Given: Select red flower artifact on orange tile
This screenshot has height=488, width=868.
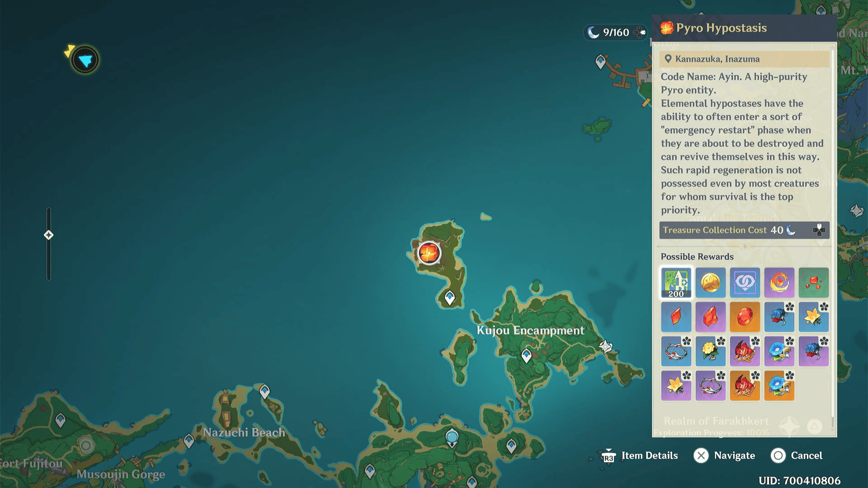Looking at the screenshot, I should pos(745,386).
